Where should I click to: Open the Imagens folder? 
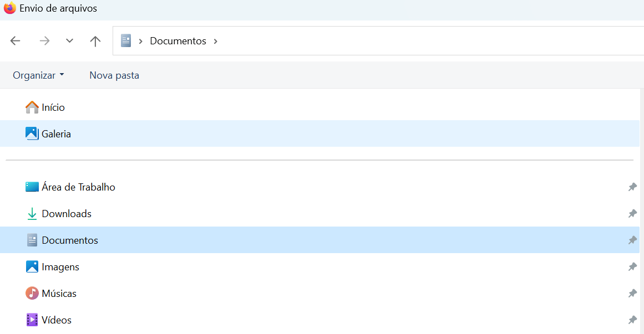point(320,267)
